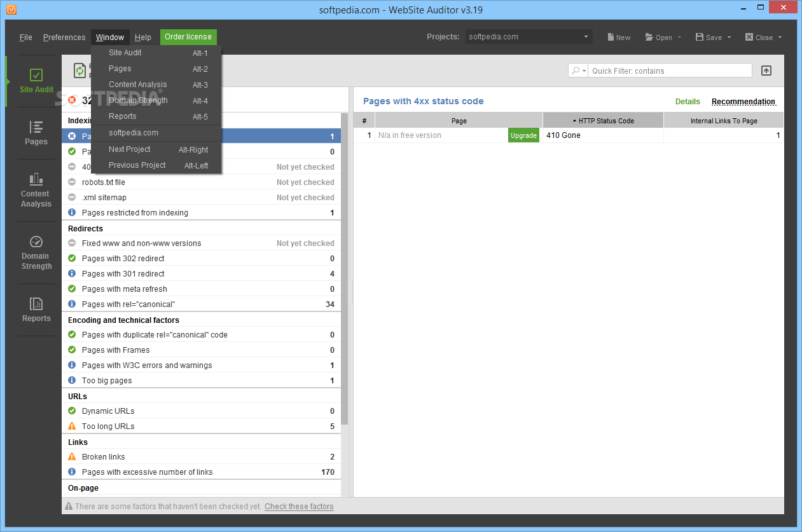Expand the Open button dropdown arrow
Image resolution: width=802 pixels, height=532 pixels.
[x=679, y=38]
